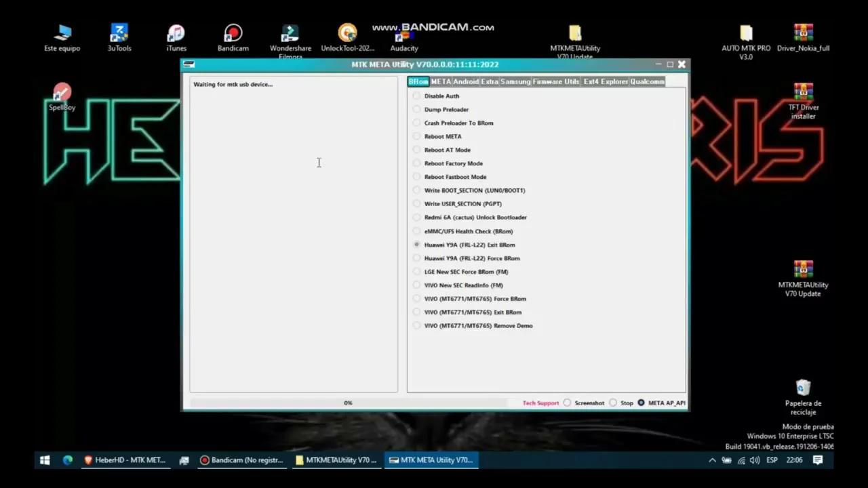Select the Screenshot option at the bottom
Screen dimensions: 868x488
point(567,403)
